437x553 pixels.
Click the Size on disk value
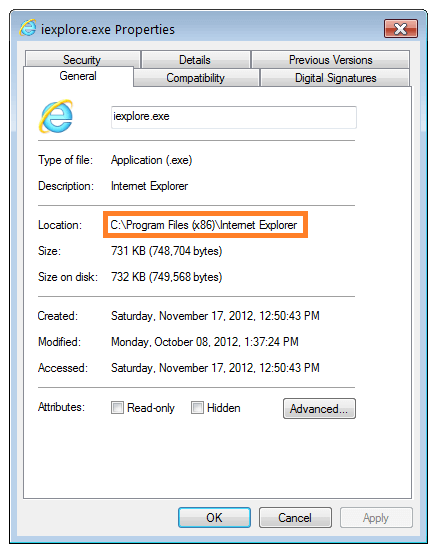[166, 277]
